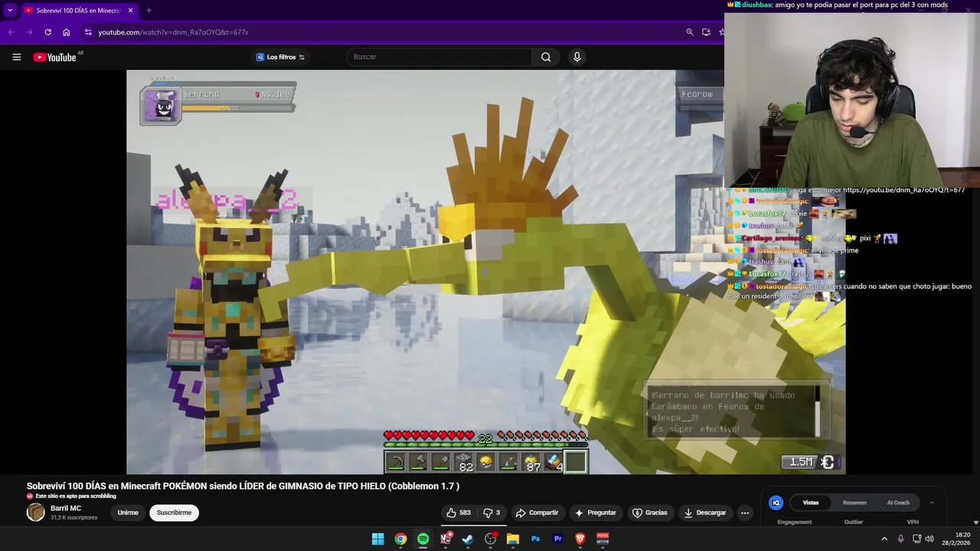The image size is (980, 551).
Task: Open Steam from the taskbar
Action: 468,539
